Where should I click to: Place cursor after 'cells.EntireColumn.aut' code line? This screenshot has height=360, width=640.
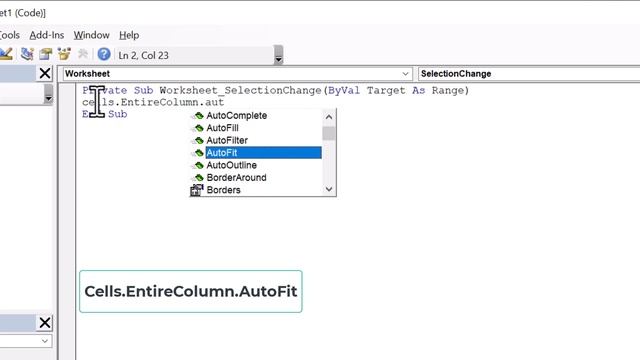(x=225, y=102)
